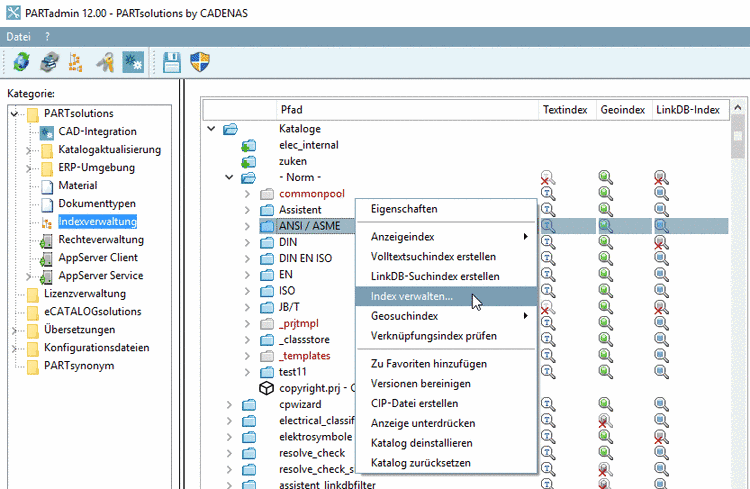Expand the DIN catalog folder
This screenshot has width=750, height=489.
(247, 242)
